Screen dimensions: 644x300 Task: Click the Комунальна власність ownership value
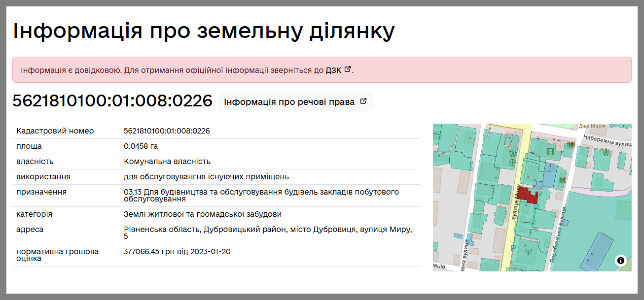pyautogui.click(x=167, y=162)
